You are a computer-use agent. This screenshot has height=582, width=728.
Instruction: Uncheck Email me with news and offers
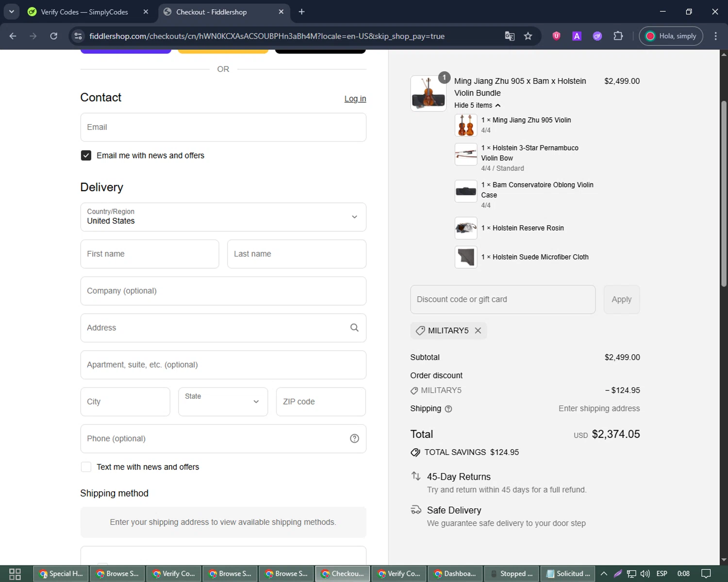coord(86,155)
